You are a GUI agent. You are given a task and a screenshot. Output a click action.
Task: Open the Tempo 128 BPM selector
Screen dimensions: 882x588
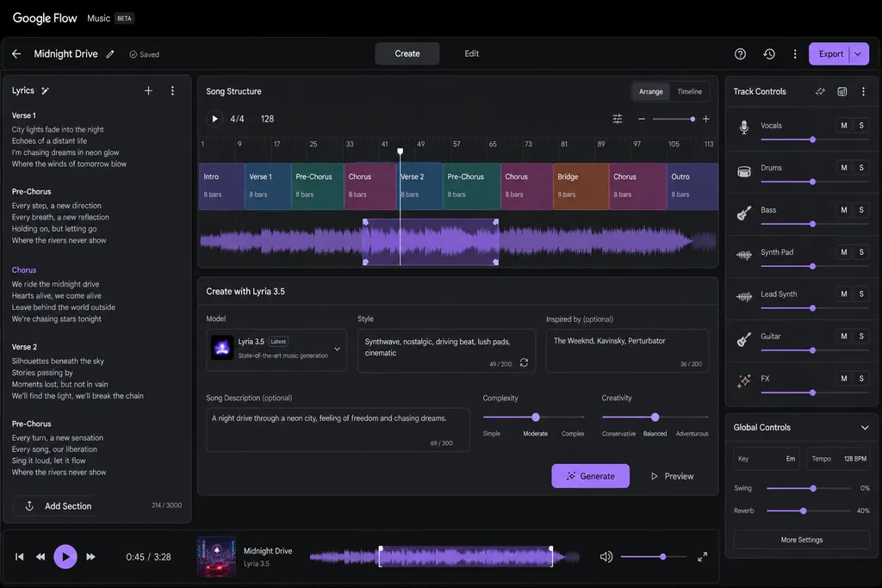pos(838,459)
